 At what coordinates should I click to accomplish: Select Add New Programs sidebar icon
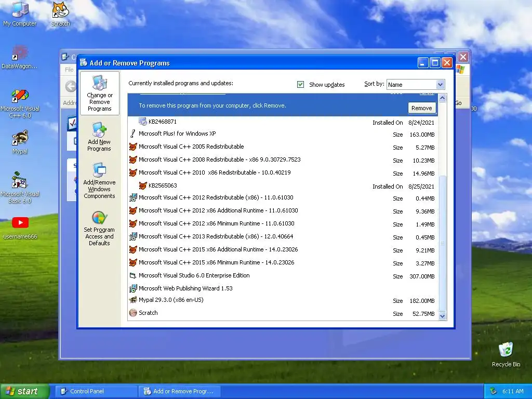tap(99, 137)
